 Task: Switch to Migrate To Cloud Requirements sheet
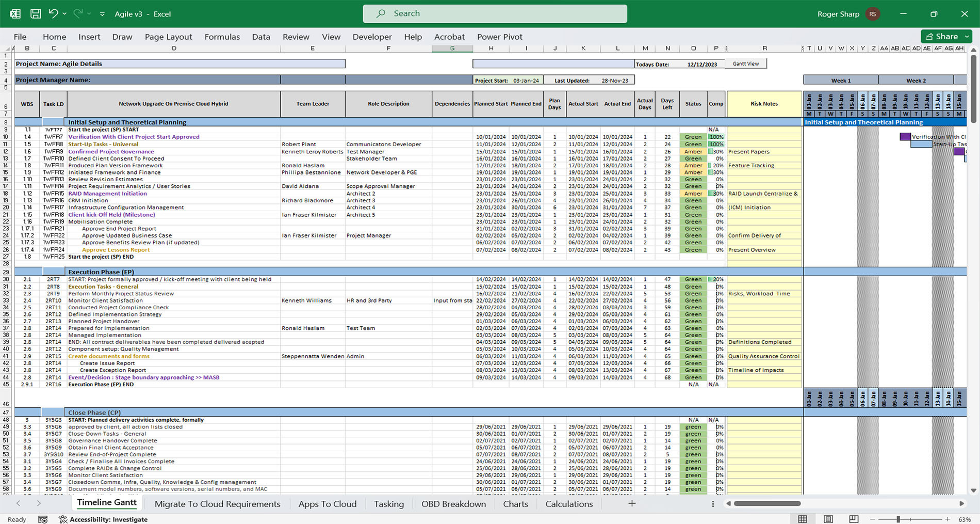tap(217, 504)
